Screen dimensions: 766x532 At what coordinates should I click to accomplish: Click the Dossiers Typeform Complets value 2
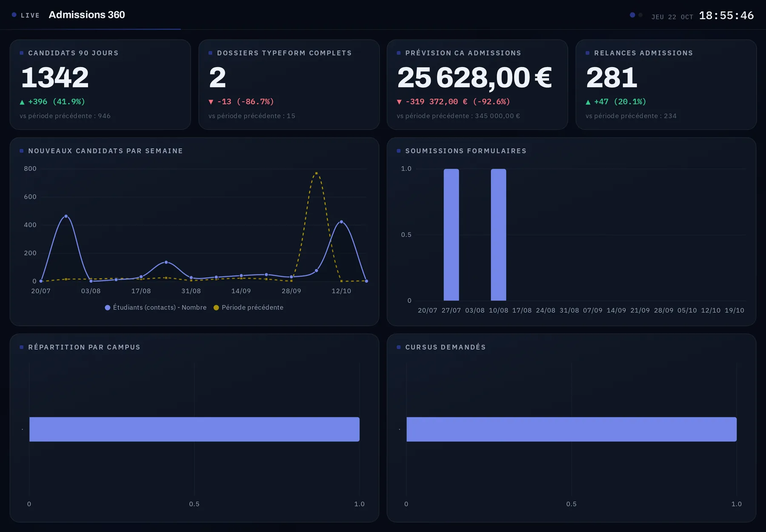point(217,78)
